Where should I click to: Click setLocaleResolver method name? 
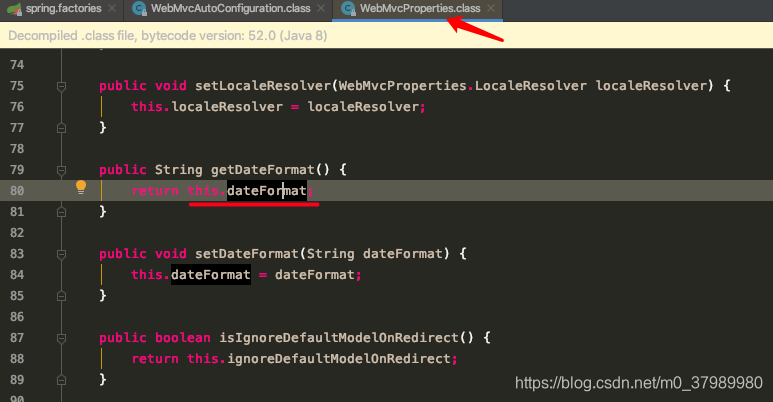[x=263, y=86]
